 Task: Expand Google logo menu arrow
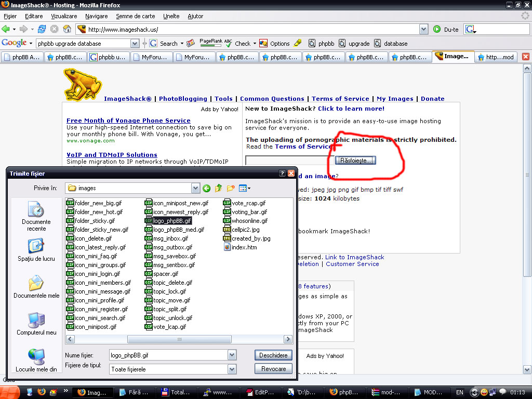pyautogui.click(x=31, y=44)
